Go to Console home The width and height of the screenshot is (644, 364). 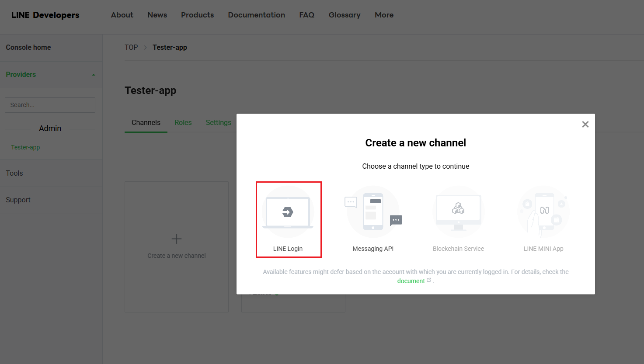click(x=28, y=47)
